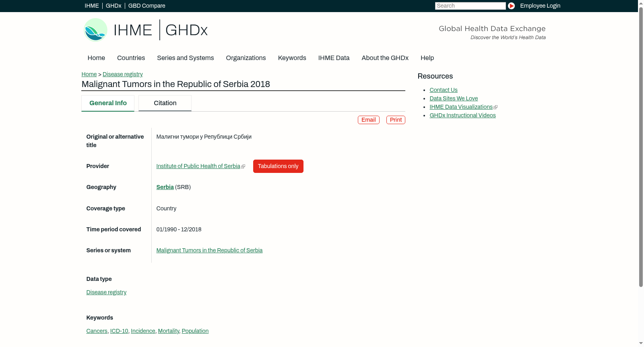Open the IHME Data menu item
This screenshot has width=644, height=347.
[334, 58]
